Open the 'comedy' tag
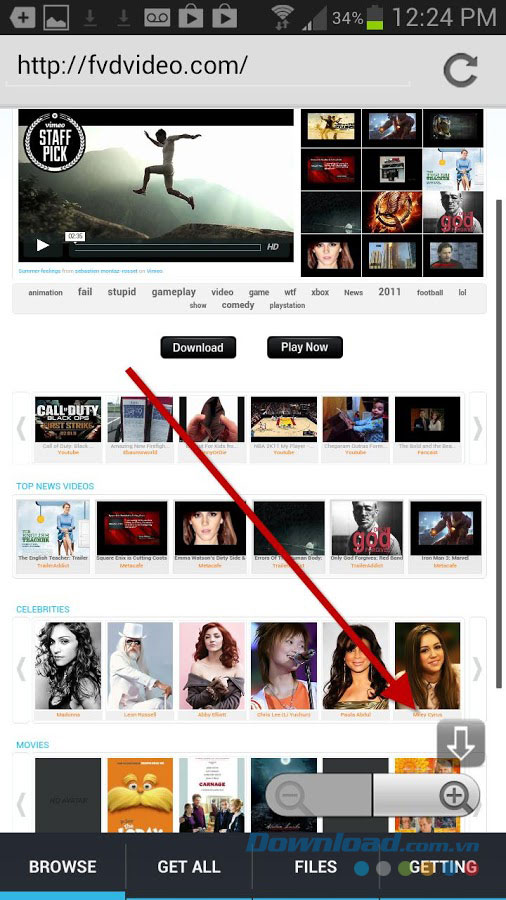This screenshot has width=506, height=900. (x=238, y=305)
